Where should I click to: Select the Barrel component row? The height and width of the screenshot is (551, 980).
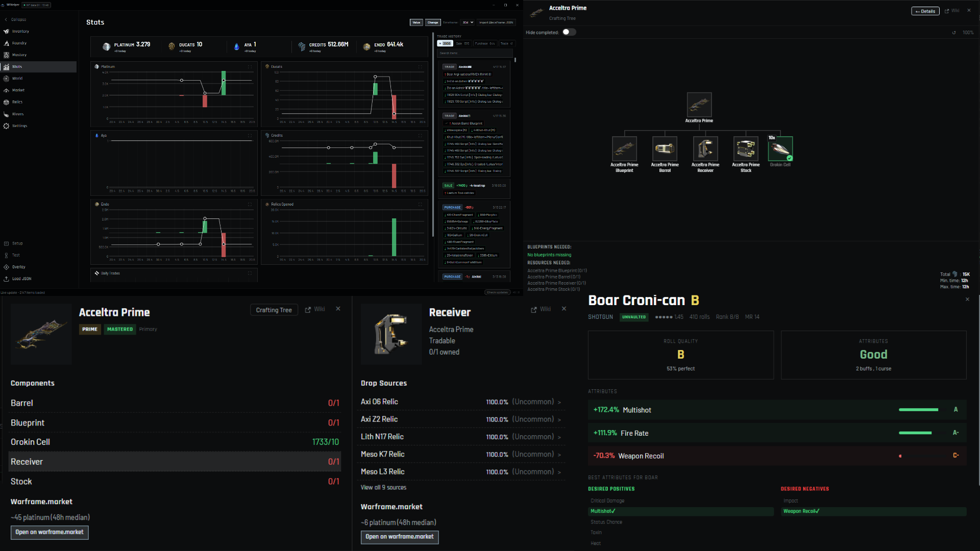175,403
